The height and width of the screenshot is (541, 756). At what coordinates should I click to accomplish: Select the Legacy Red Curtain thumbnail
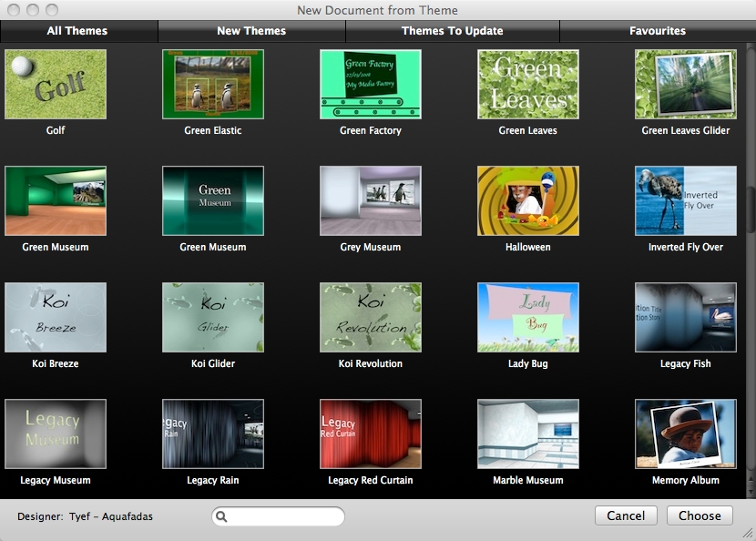[371, 434]
